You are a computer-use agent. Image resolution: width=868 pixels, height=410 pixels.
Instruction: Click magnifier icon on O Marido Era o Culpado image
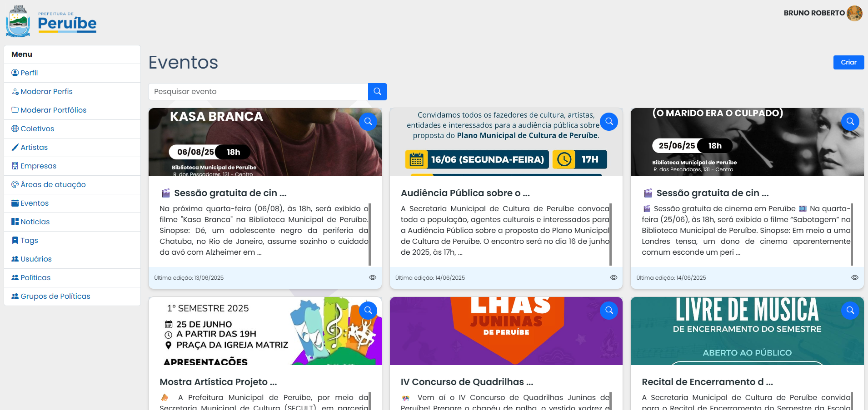point(850,122)
